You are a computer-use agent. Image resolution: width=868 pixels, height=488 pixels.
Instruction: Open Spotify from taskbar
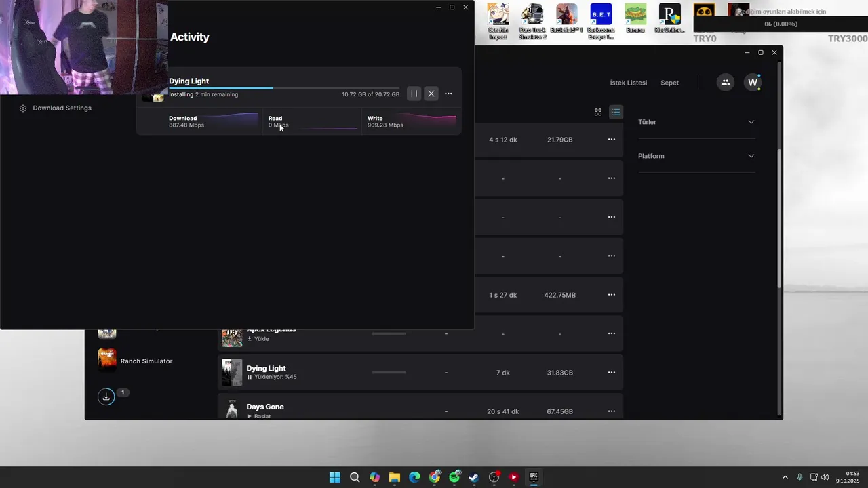tap(454, 477)
